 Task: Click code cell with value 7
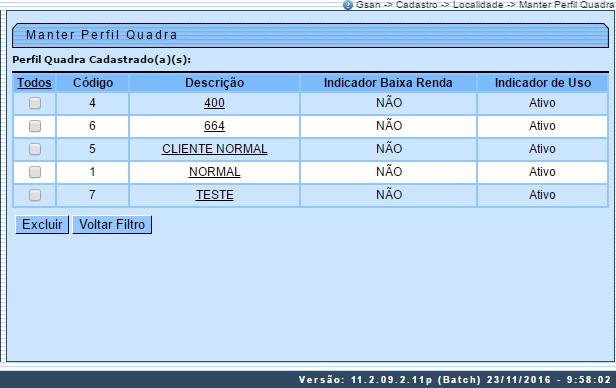pyautogui.click(x=92, y=195)
